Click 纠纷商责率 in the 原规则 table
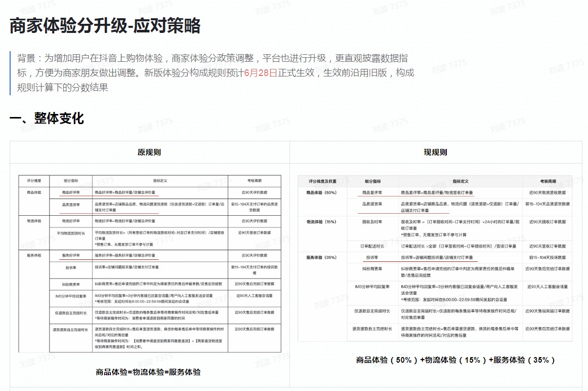 [x=71, y=285]
